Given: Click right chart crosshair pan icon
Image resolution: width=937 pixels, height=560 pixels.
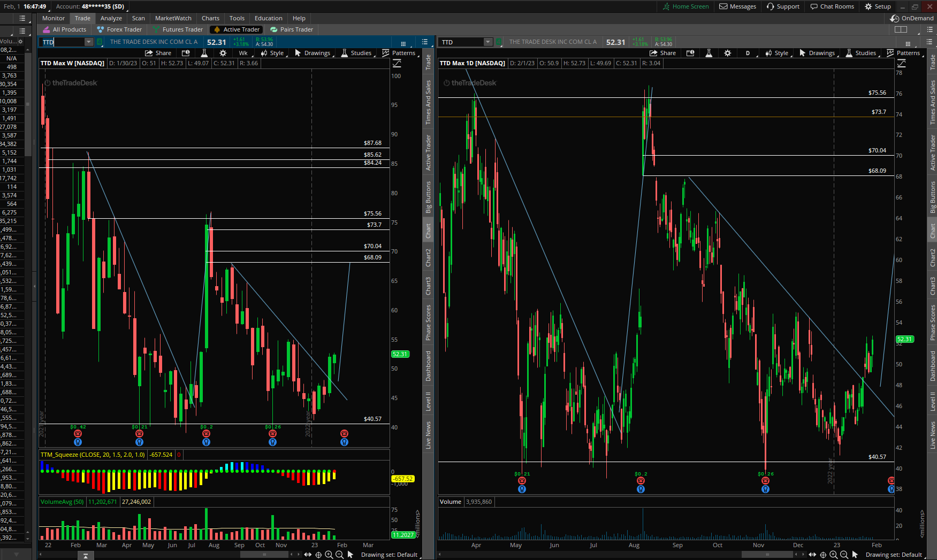Looking at the screenshot, I should click(x=823, y=555).
